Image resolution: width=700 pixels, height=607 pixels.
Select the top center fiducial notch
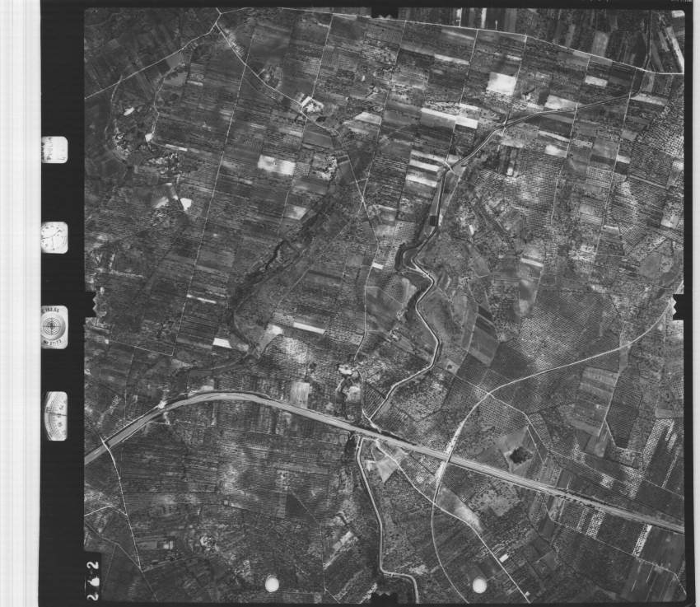pyautogui.click(x=384, y=13)
